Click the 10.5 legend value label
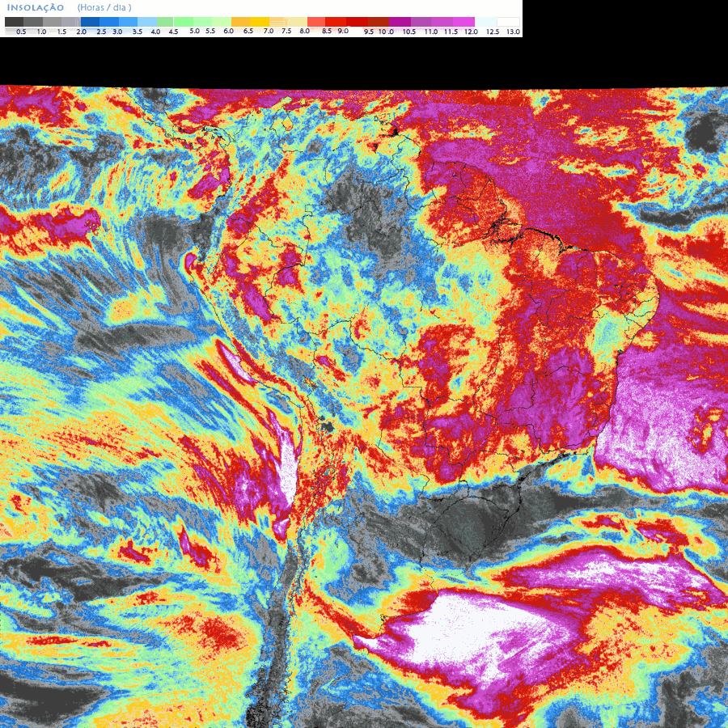The height and width of the screenshot is (728, 728). pyautogui.click(x=409, y=32)
